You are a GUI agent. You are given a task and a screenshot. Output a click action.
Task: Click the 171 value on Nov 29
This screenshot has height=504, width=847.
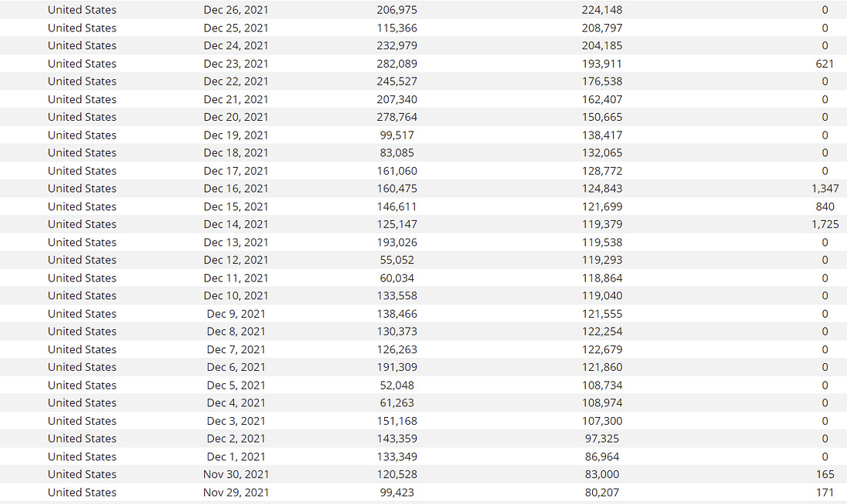(825, 492)
